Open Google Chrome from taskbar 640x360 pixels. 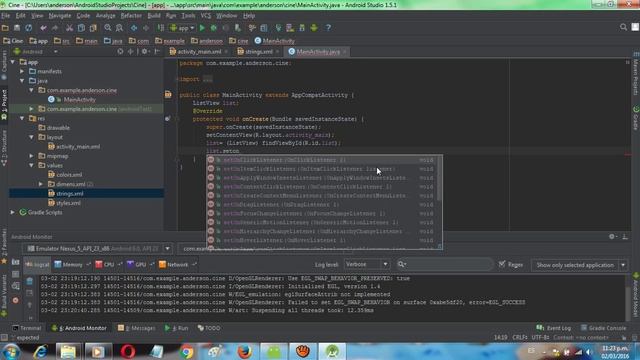(x=186, y=352)
